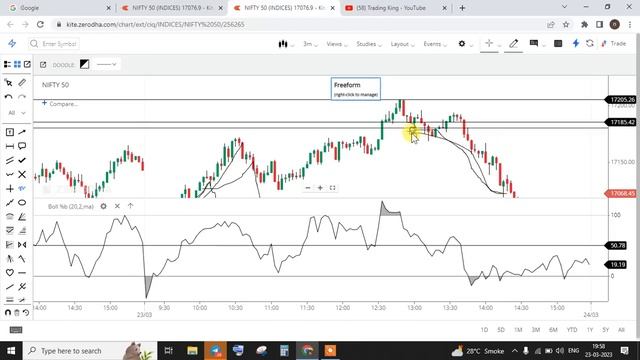Switch to Trading King YouTube tab
The image size is (640, 360).
(395, 8)
